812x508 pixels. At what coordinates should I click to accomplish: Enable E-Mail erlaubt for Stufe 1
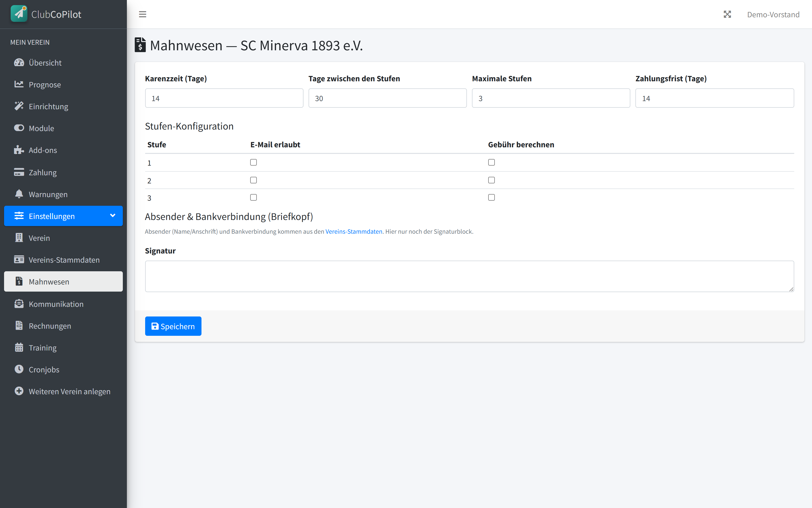[253, 162]
